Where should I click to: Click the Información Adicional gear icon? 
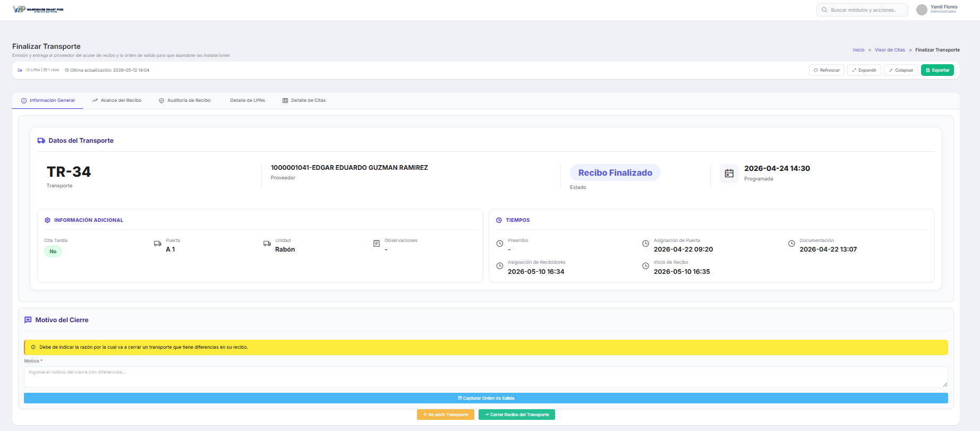47,220
